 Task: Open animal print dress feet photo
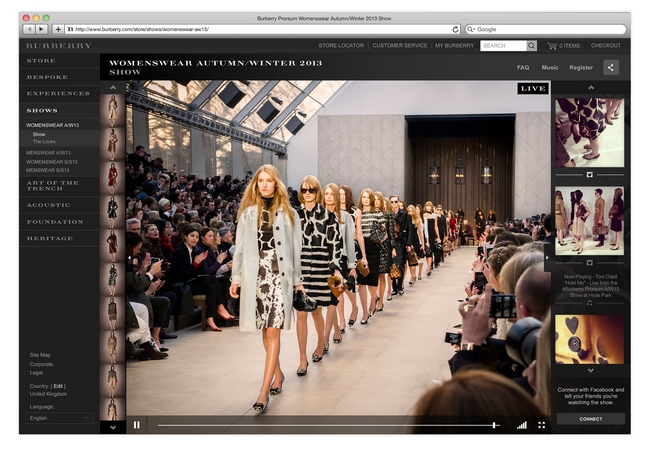[x=589, y=133]
